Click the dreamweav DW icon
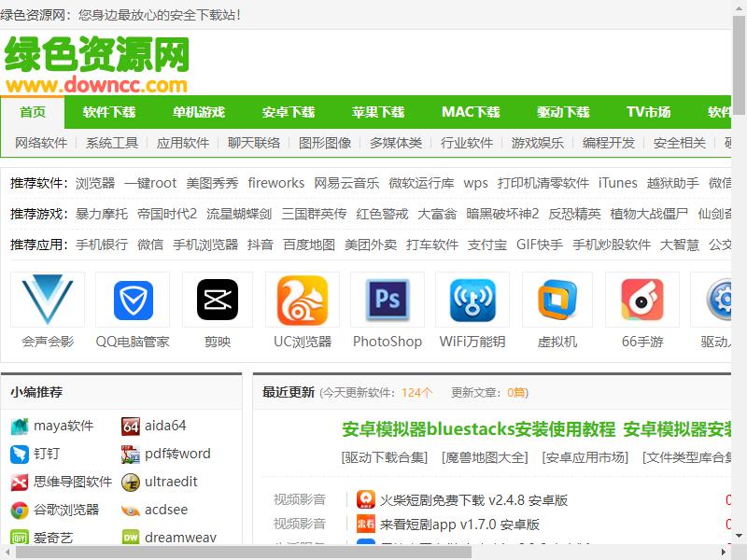 point(131,538)
